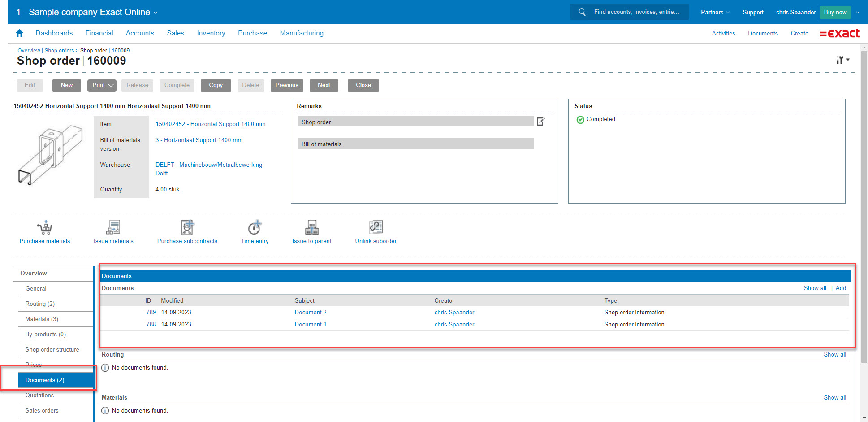Open the Issue to parent icon
The width and height of the screenshot is (868, 422).
(312, 227)
